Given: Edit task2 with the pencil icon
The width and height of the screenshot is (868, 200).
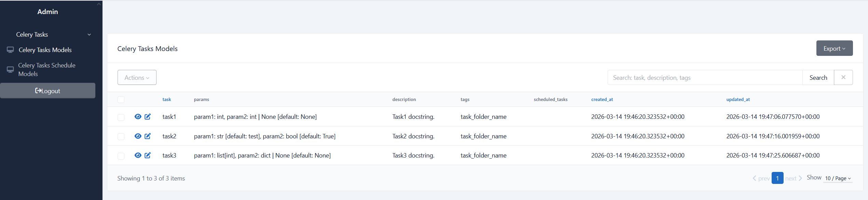Looking at the screenshot, I should click(x=148, y=136).
